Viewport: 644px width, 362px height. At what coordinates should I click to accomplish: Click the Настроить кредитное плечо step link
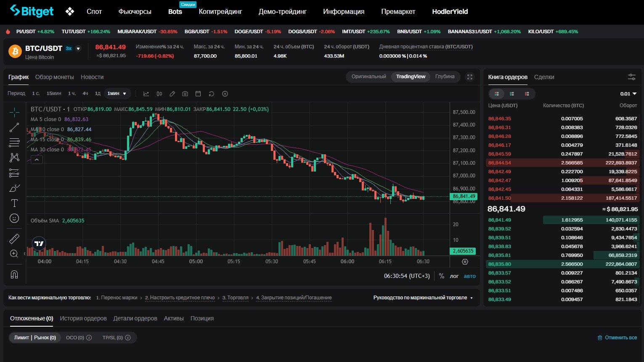(180, 298)
